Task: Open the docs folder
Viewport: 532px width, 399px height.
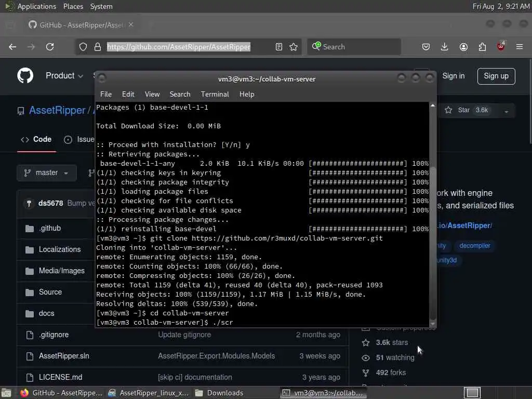Action: coord(46,313)
